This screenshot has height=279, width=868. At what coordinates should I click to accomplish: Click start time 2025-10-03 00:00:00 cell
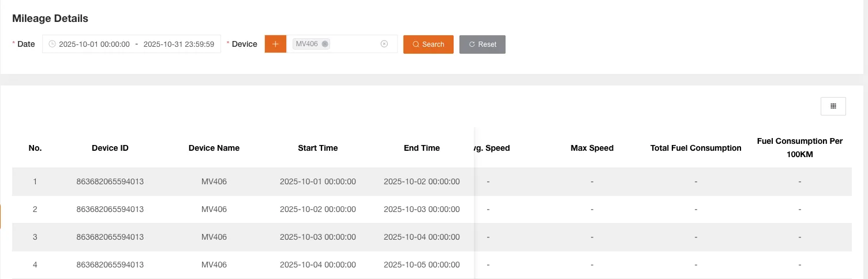click(x=318, y=237)
